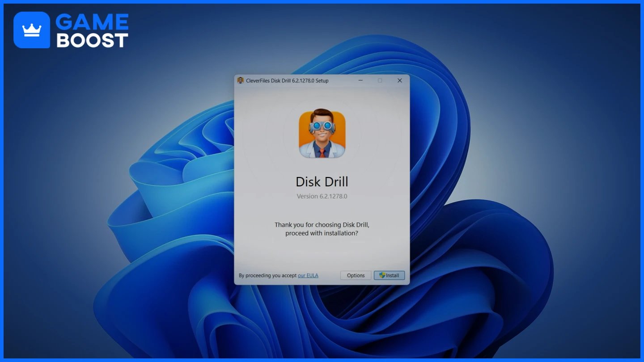Click the "proceed with installation?" text

click(322, 233)
